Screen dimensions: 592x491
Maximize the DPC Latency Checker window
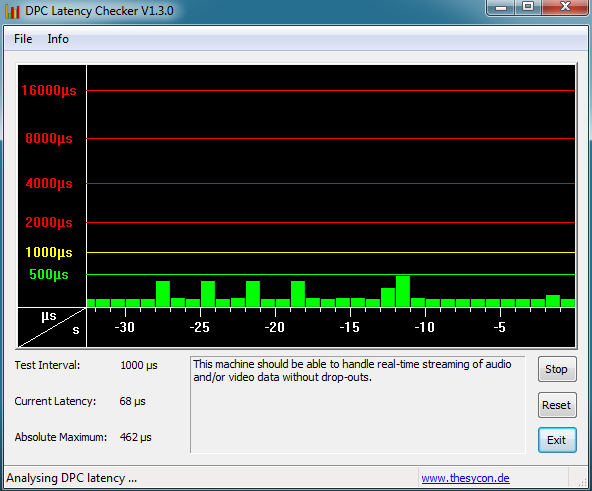tap(528, 7)
